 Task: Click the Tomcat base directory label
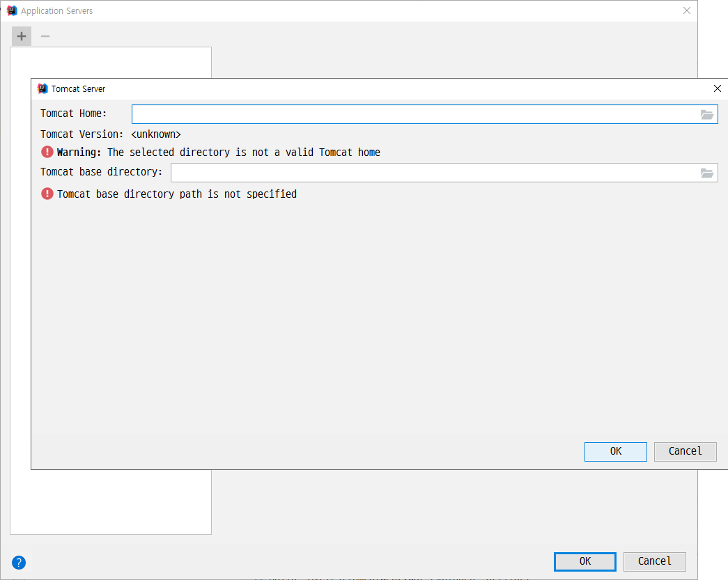click(x=101, y=172)
